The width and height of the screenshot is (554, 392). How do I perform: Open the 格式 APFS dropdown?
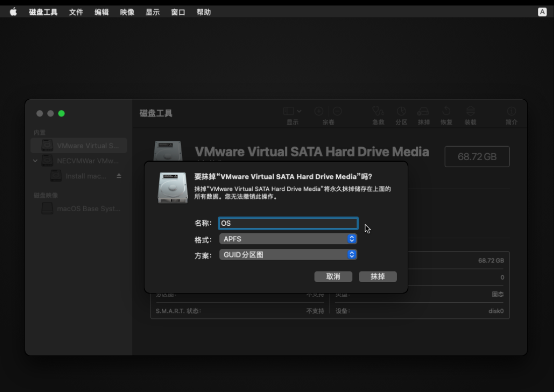pos(288,239)
